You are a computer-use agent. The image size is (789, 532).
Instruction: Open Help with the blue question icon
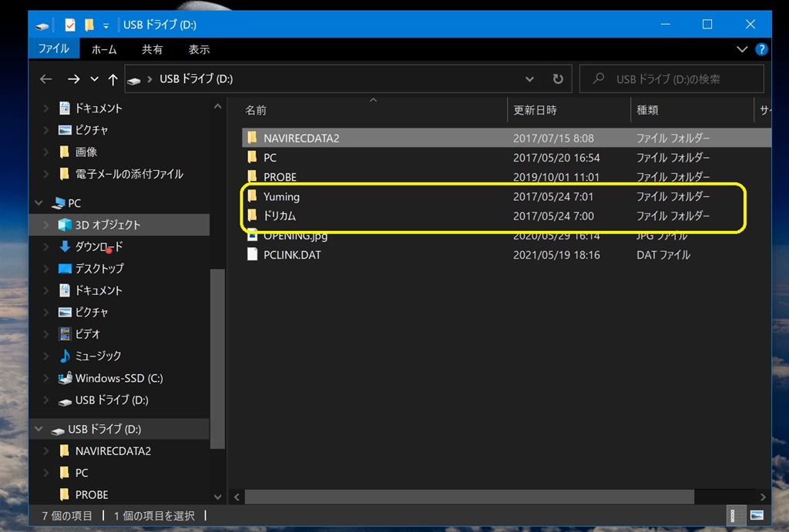click(x=761, y=49)
